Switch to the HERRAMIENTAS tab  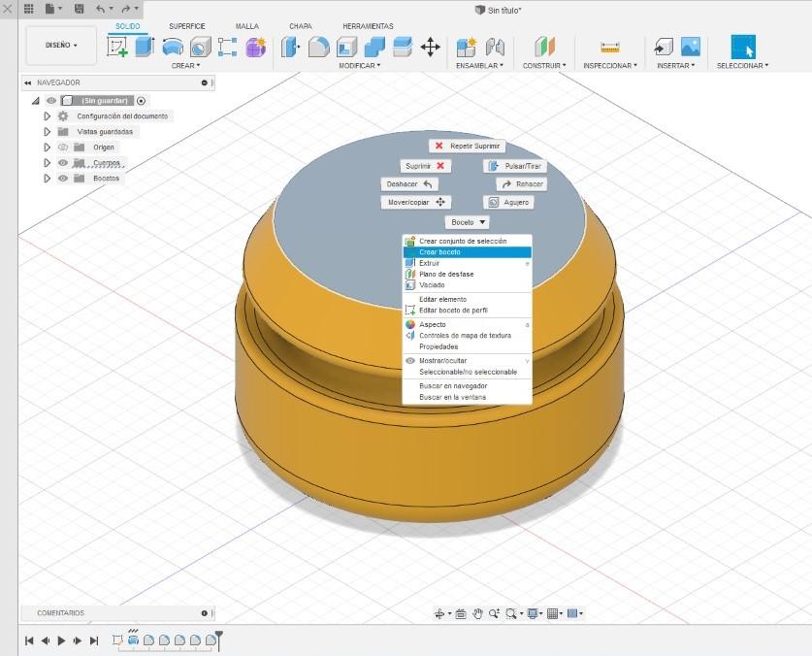(368, 26)
